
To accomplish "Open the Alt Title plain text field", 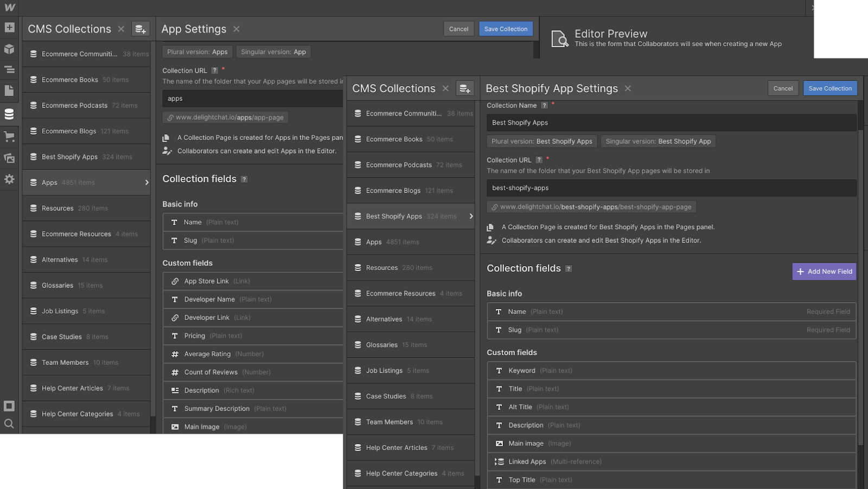I will point(672,407).
